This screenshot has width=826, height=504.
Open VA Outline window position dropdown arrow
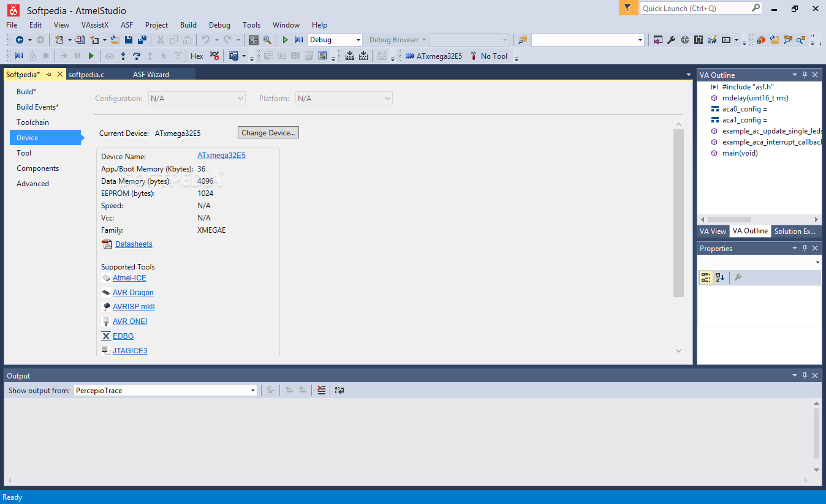click(795, 75)
